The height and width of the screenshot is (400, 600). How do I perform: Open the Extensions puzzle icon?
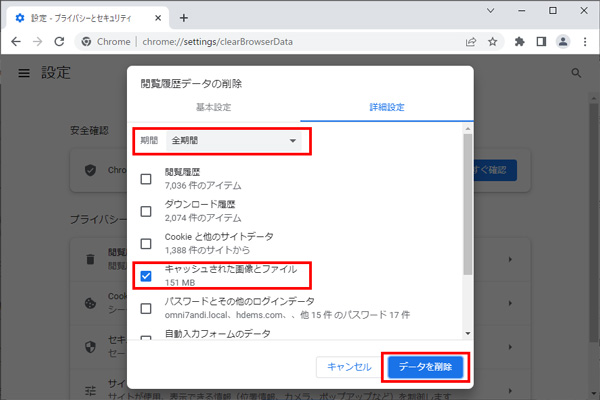tap(519, 41)
